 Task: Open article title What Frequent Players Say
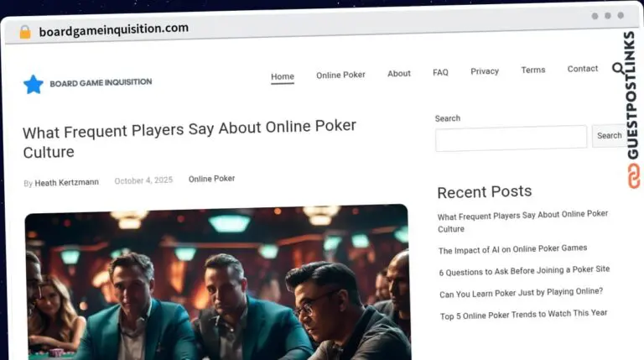pyautogui.click(x=190, y=139)
